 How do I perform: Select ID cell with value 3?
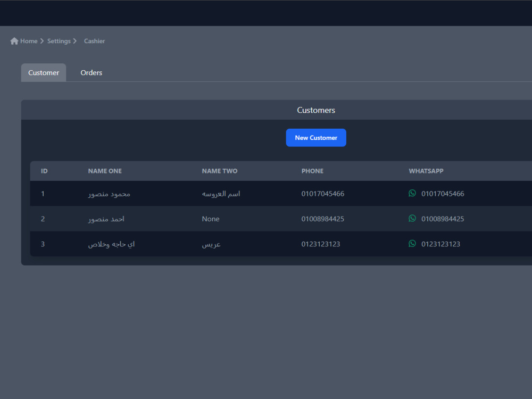(43, 244)
